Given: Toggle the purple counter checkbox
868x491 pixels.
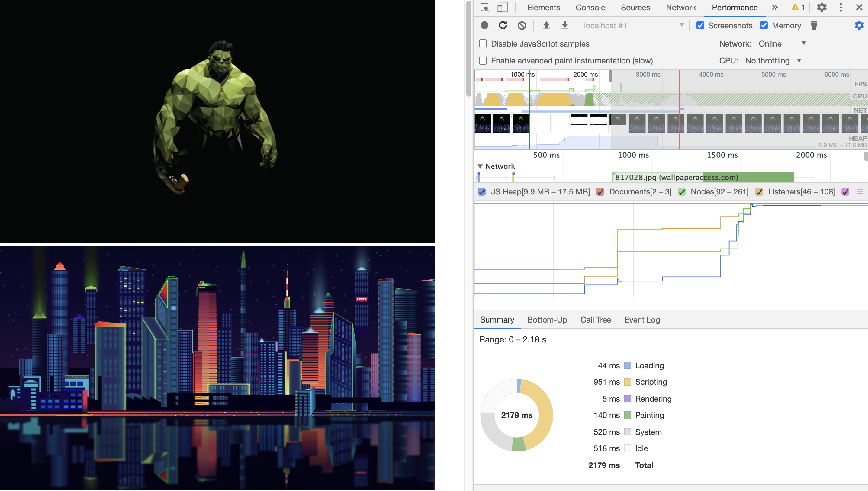Looking at the screenshot, I should (845, 192).
